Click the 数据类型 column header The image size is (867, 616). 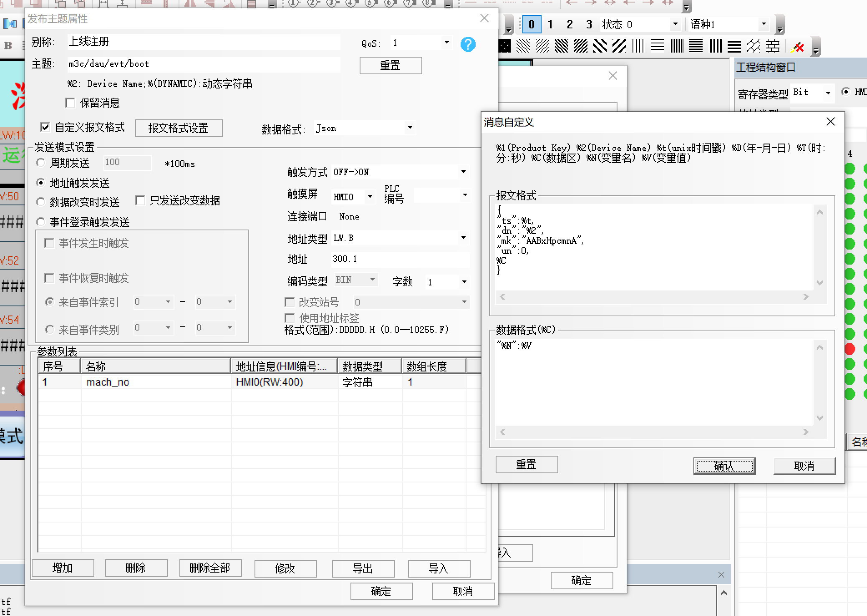pyautogui.click(x=369, y=366)
